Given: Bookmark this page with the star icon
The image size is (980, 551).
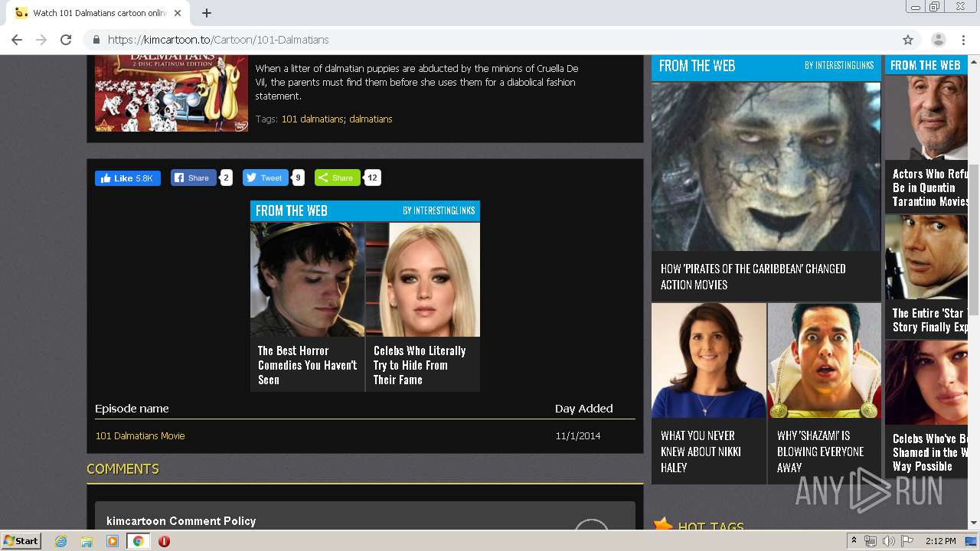Looking at the screenshot, I should (908, 40).
